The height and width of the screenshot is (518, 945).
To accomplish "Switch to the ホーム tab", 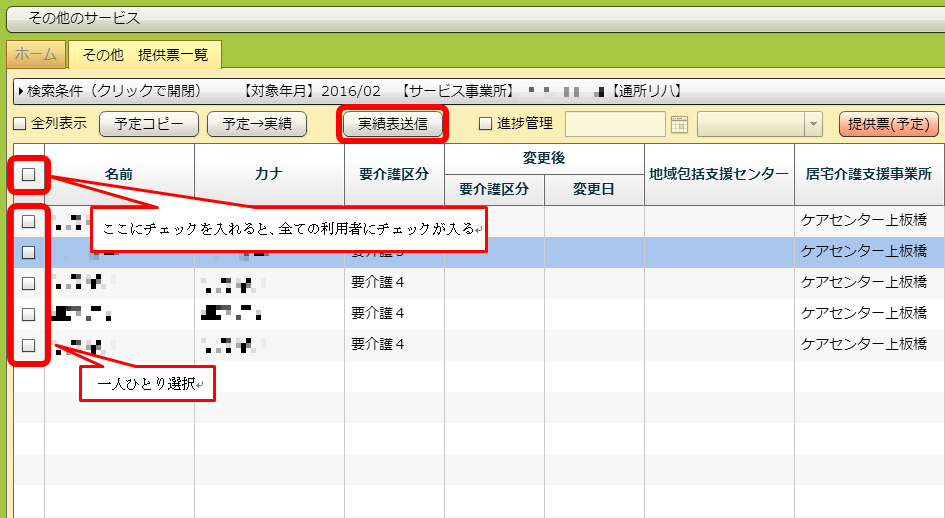I will pyautogui.click(x=36, y=55).
